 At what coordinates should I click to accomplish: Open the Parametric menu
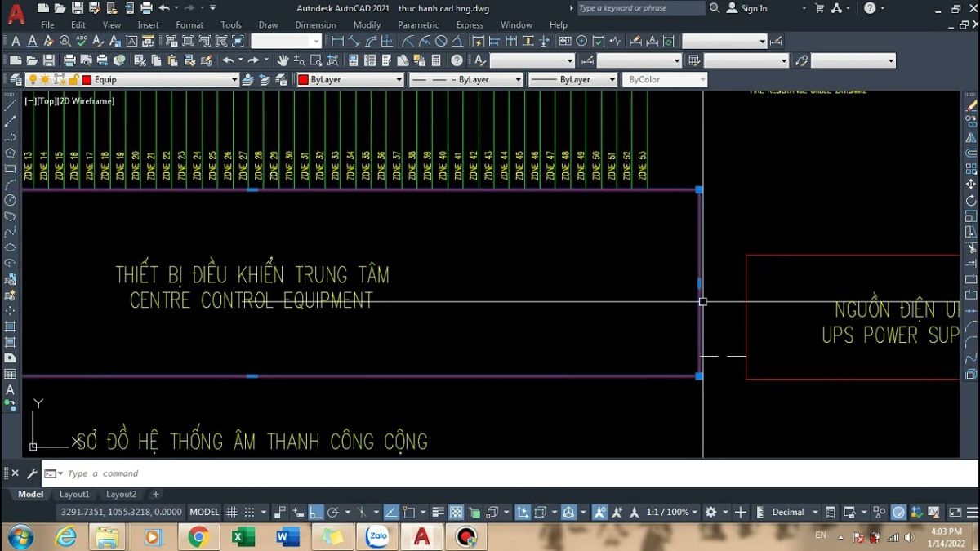[418, 25]
